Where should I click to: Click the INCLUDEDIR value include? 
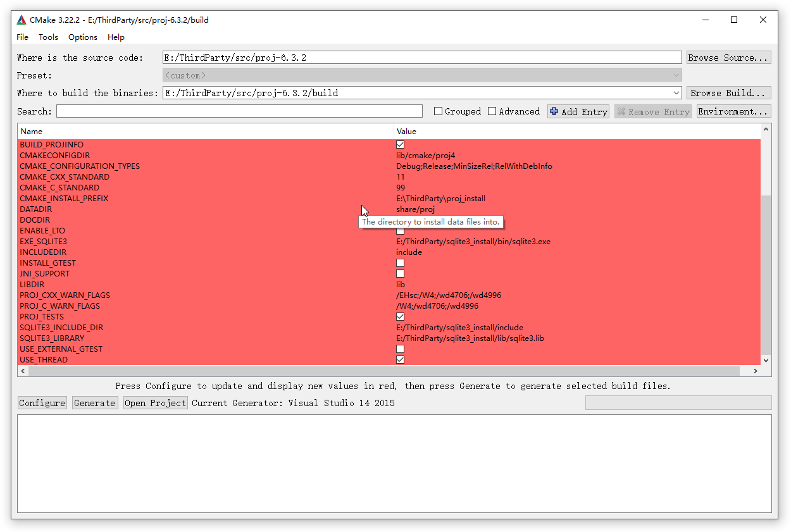pos(409,252)
